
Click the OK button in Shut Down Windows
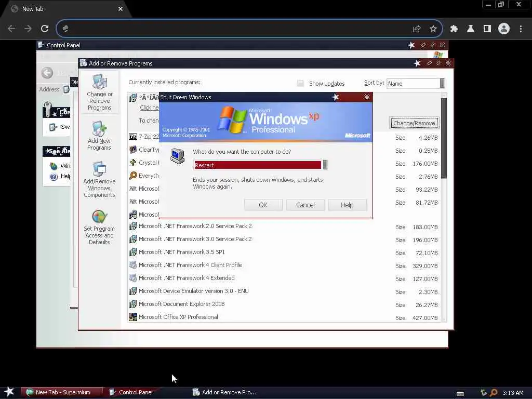[x=263, y=205]
